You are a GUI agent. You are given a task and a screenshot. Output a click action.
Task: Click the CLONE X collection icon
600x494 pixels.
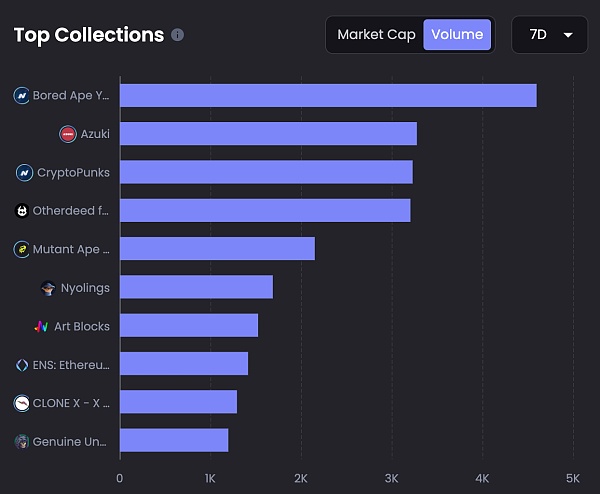pyautogui.click(x=22, y=403)
